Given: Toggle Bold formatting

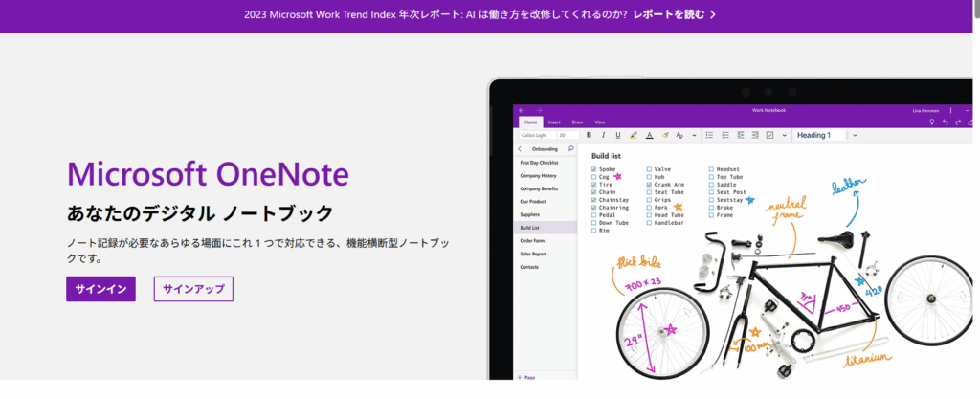Looking at the screenshot, I should click(x=589, y=135).
